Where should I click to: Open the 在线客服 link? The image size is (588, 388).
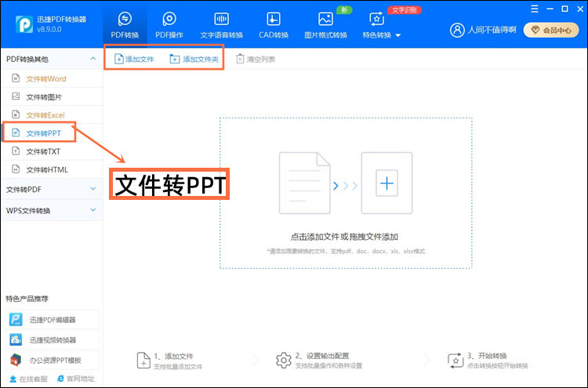29,379
